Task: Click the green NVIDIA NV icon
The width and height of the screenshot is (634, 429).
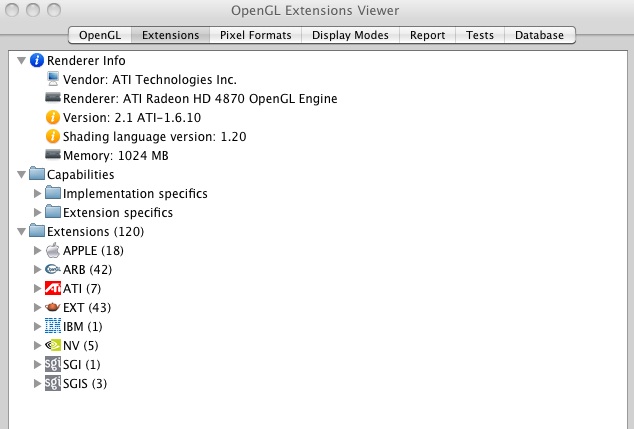Action: click(53, 345)
